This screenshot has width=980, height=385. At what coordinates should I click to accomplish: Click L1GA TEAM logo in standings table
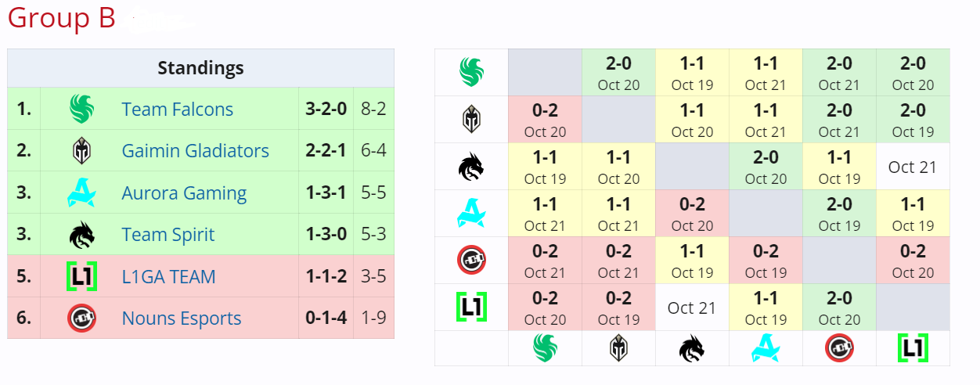coord(81,277)
